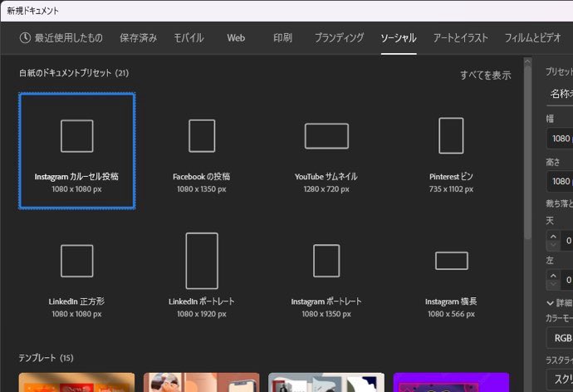The width and height of the screenshot is (573, 392).
Task: Click the 幅 width input field
Action: 560,139
